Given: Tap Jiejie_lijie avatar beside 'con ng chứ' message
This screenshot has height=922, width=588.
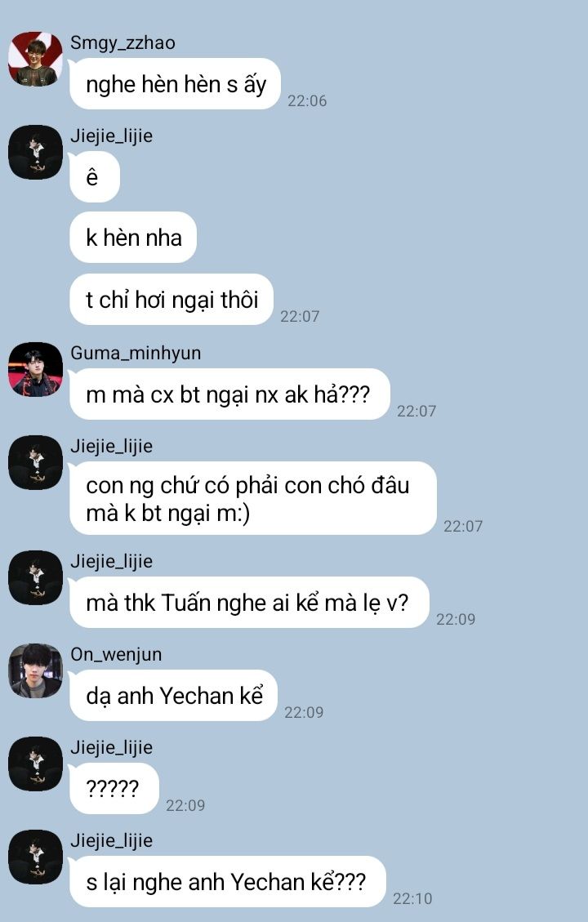Looking at the screenshot, I should pos(35,462).
